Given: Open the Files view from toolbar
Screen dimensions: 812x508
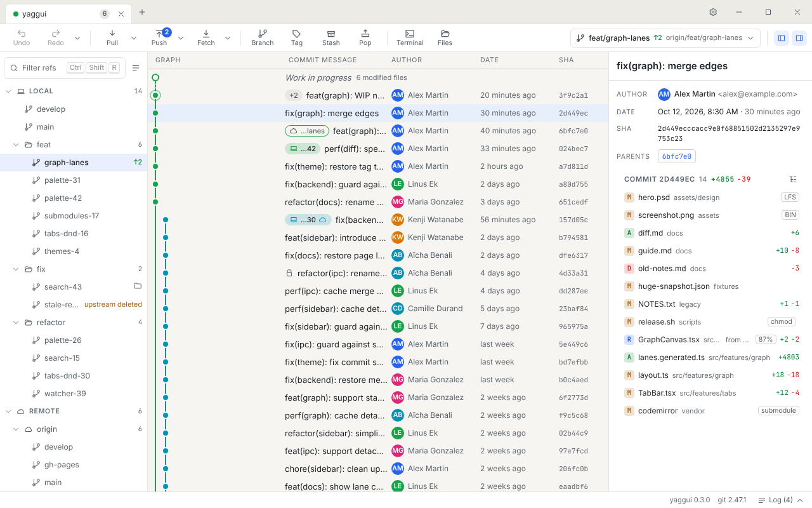Looking at the screenshot, I should 445,37.
